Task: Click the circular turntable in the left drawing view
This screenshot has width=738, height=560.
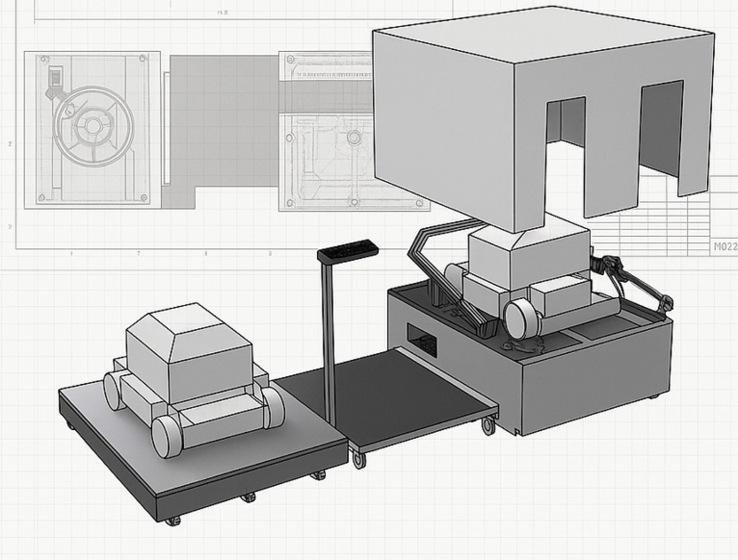Action: pos(92,126)
